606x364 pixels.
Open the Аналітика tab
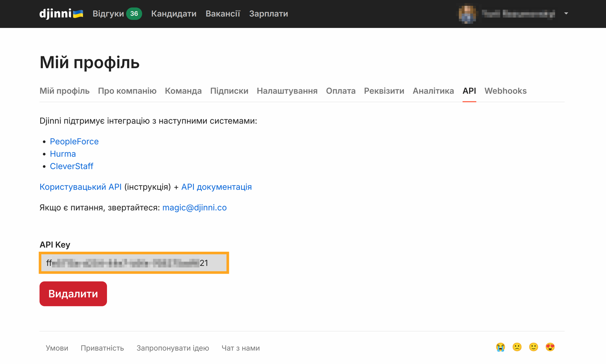(x=433, y=91)
